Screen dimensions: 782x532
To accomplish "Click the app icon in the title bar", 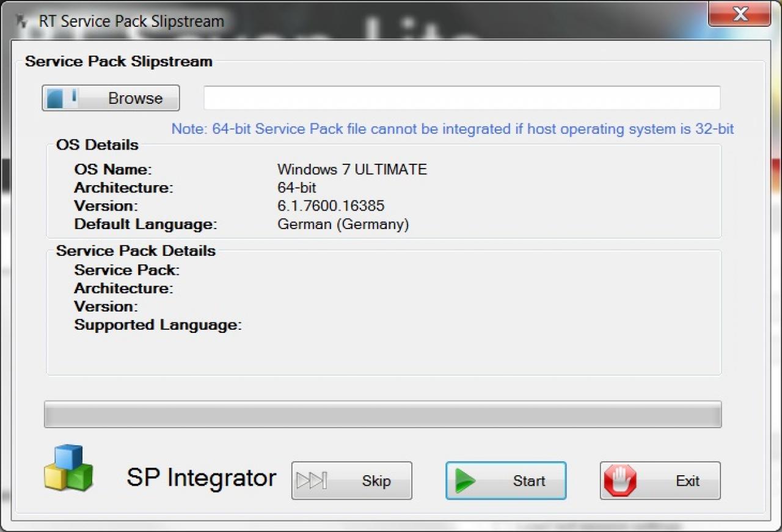I will pos(23,21).
